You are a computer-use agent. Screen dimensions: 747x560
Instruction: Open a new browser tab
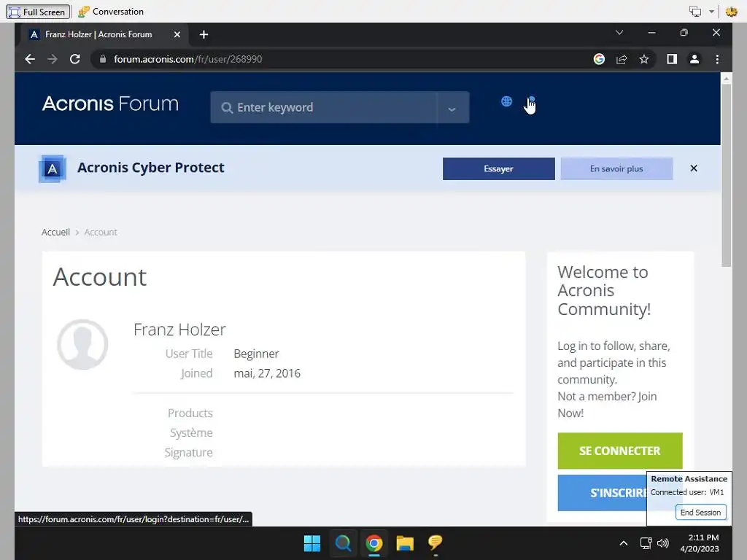(x=204, y=34)
